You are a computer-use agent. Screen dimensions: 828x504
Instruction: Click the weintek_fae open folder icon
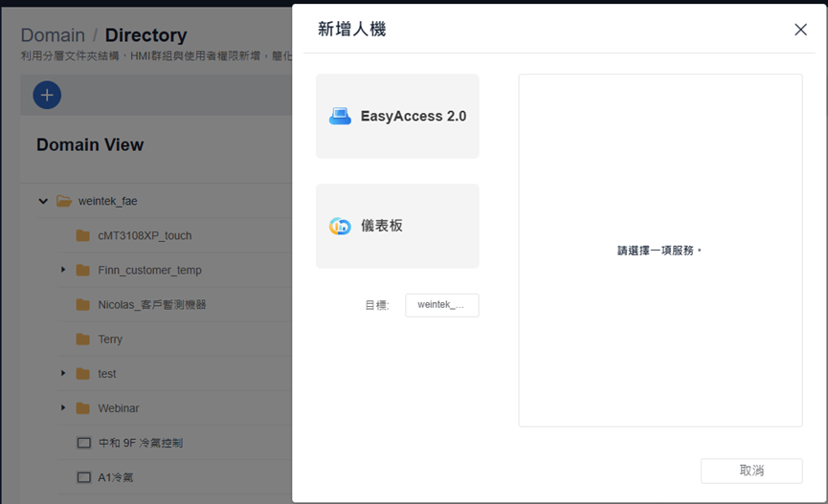64,201
